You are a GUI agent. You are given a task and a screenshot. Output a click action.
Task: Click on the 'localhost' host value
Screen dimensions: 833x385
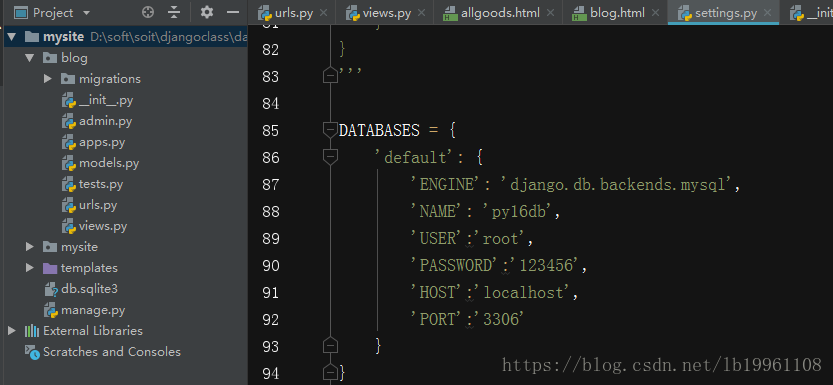[x=526, y=293]
